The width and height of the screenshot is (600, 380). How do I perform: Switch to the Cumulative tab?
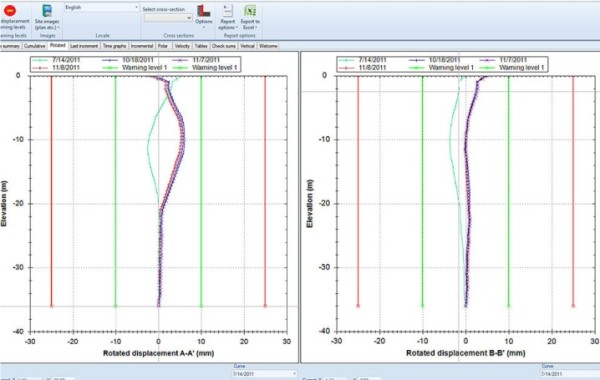[x=34, y=46]
